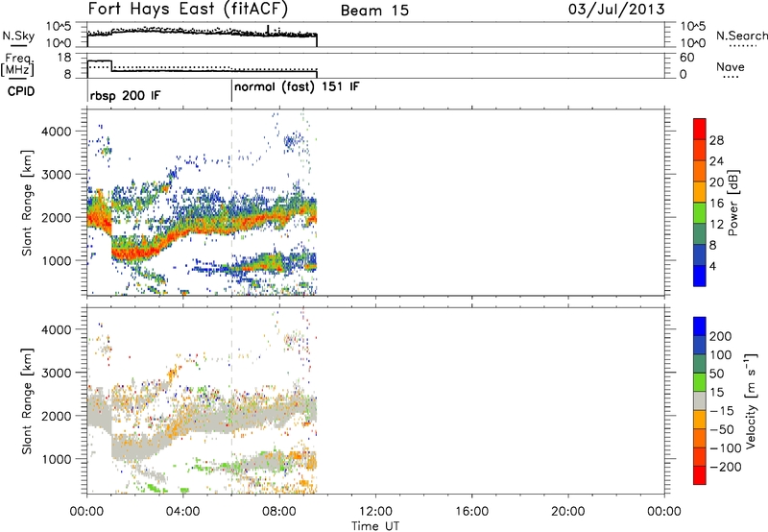Select the 04:00 time tick label

182,512
